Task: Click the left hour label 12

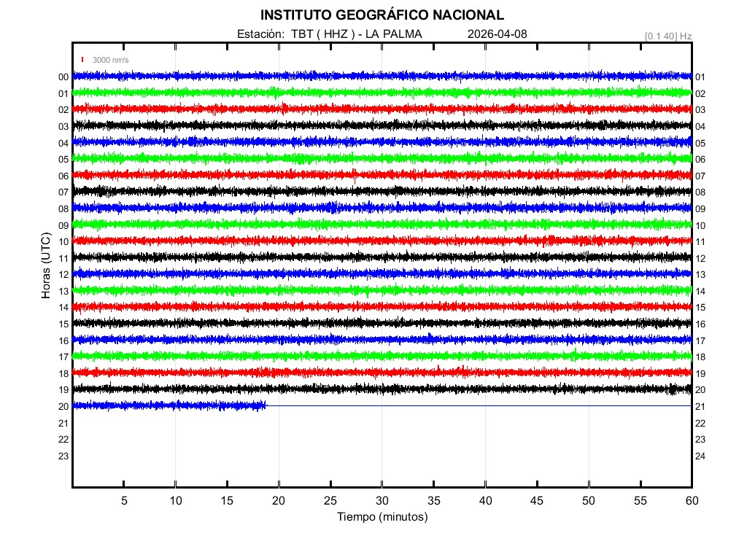Action: 63,275
